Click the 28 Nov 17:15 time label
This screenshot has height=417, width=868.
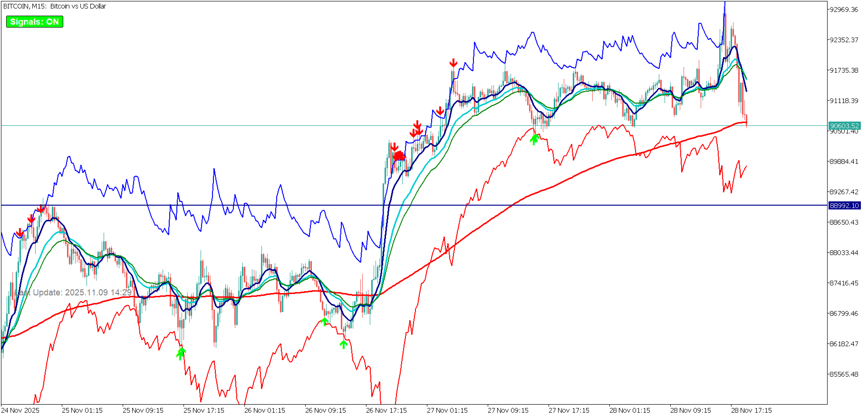752,410
